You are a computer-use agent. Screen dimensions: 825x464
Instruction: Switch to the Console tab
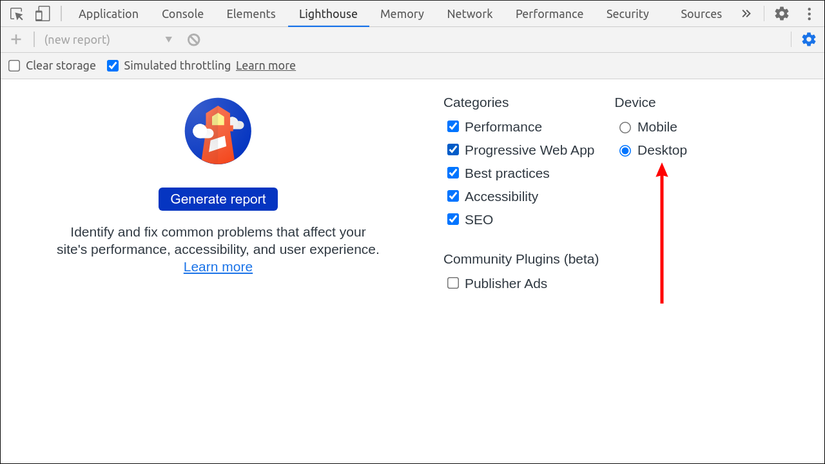183,14
